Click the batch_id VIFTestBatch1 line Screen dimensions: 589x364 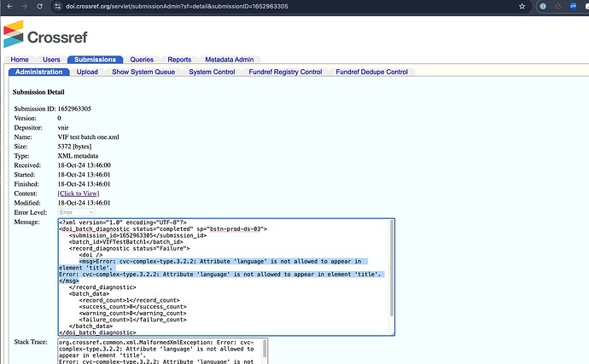coord(125,242)
